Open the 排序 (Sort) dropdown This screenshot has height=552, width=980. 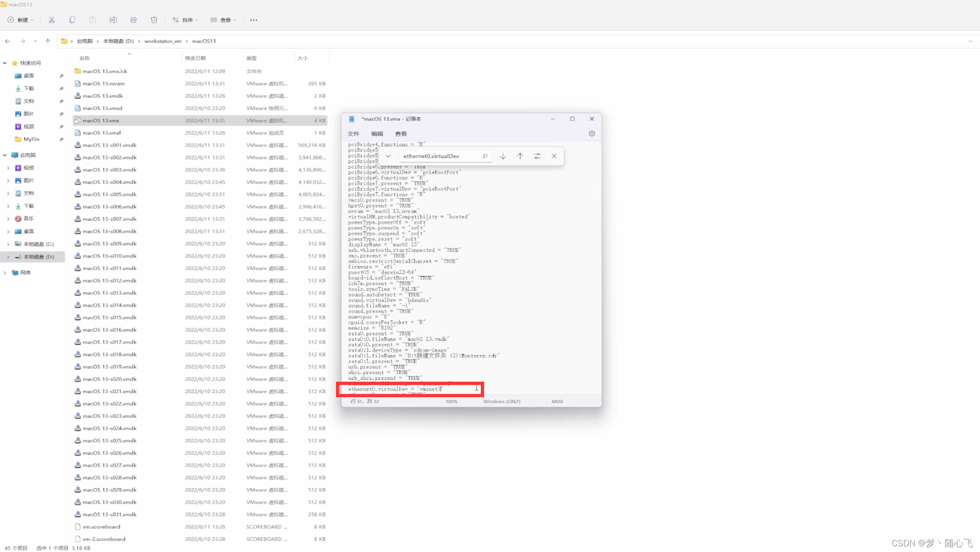[185, 20]
